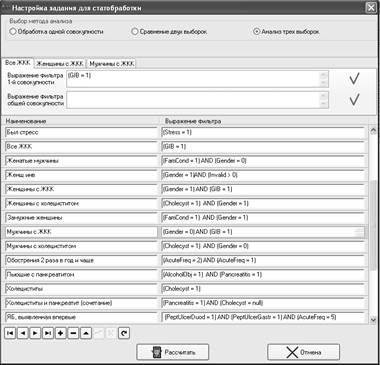Click the PeptUlcerDuod filter expression cell

pos(263,317)
